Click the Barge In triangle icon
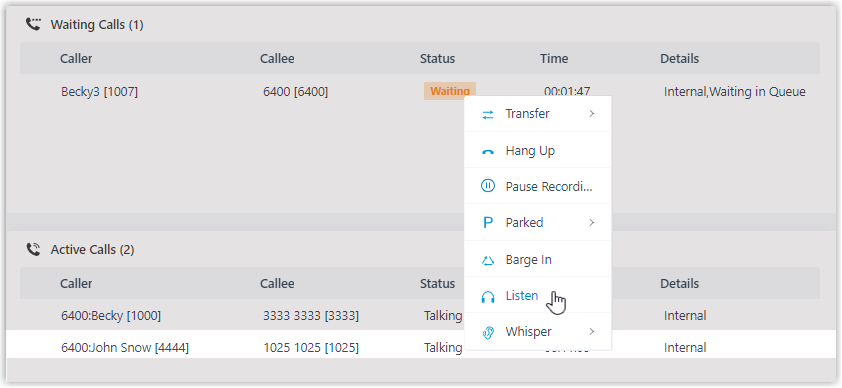 pos(488,260)
